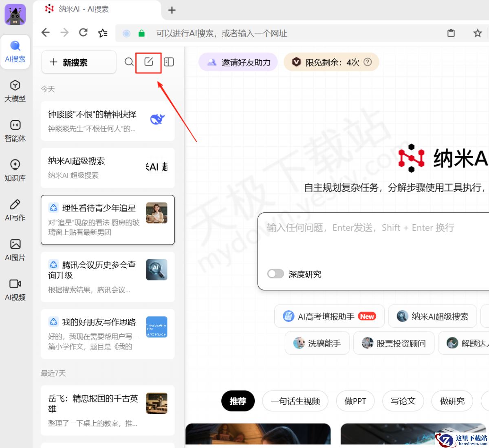489x448 pixels.
Task: Click the thumbnail on 岳飞 history card
Action: [157, 403]
